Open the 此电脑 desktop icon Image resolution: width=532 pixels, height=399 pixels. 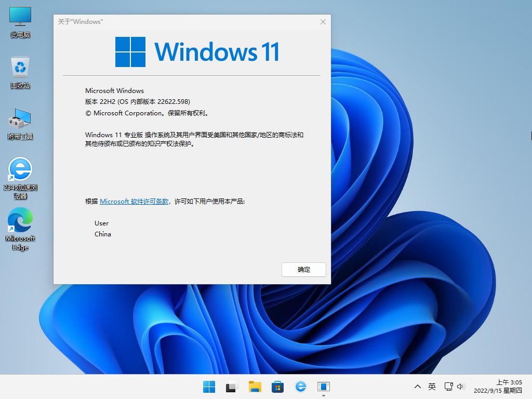point(20,22)
